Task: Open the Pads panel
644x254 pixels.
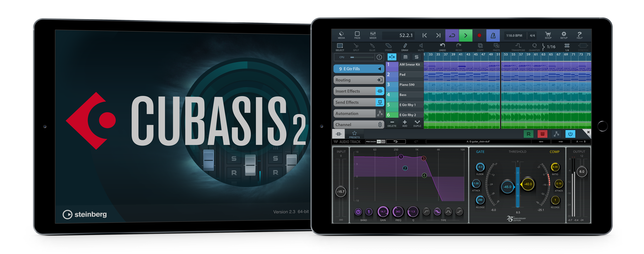Action: click(x=357, y=35)
